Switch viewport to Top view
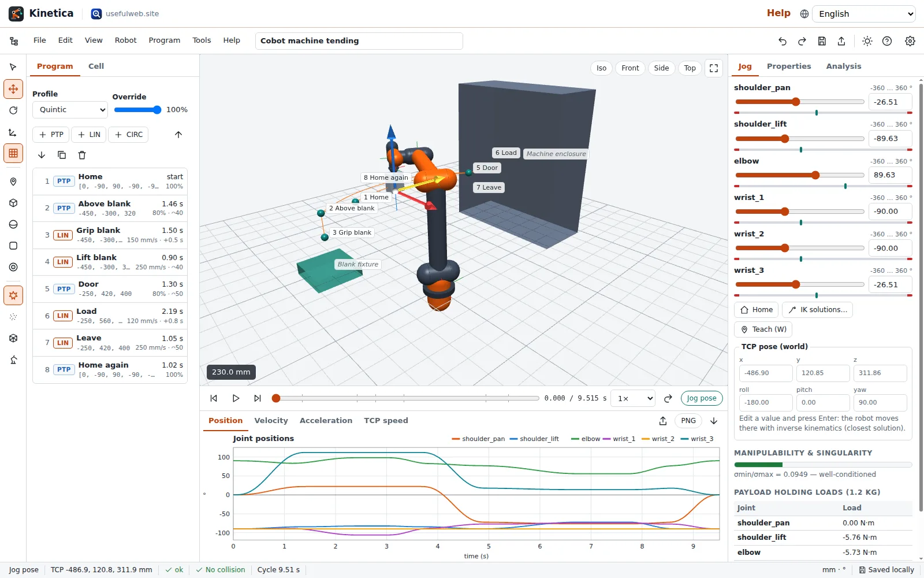Screen dimensions: 924x578 point(690,68)
